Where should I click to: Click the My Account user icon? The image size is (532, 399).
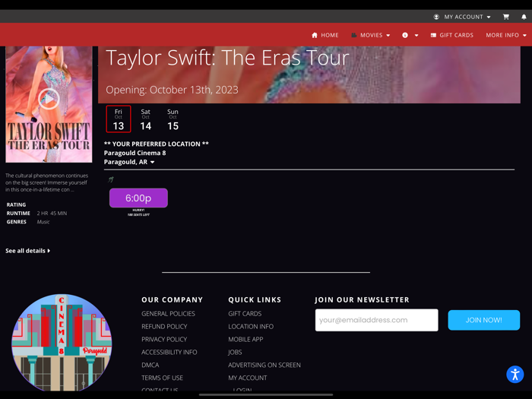point(436,17)
